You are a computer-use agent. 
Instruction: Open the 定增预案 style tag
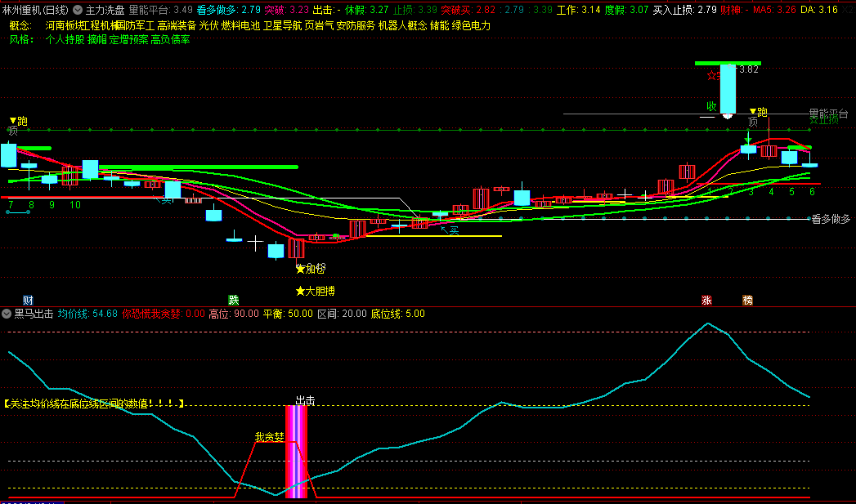coord(129,39)
